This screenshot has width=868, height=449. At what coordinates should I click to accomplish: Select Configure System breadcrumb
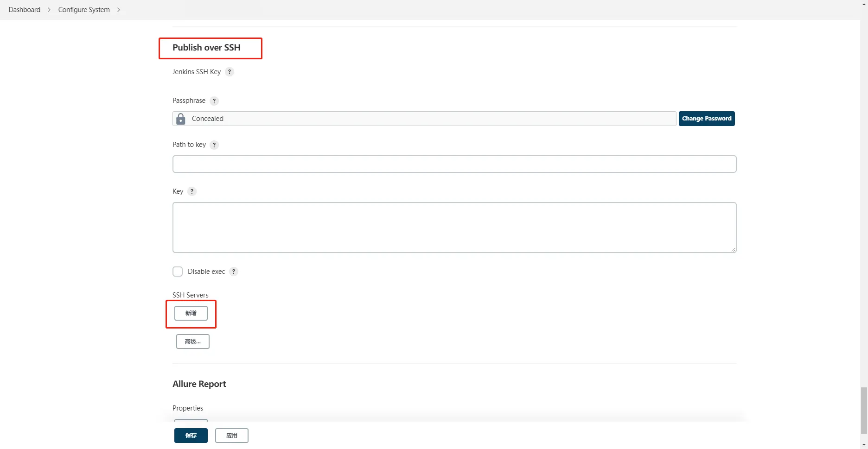(84, 10)
